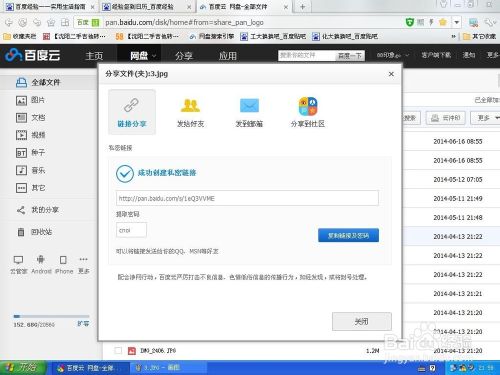
Task: Open a new browser tab
Action: 303,7
